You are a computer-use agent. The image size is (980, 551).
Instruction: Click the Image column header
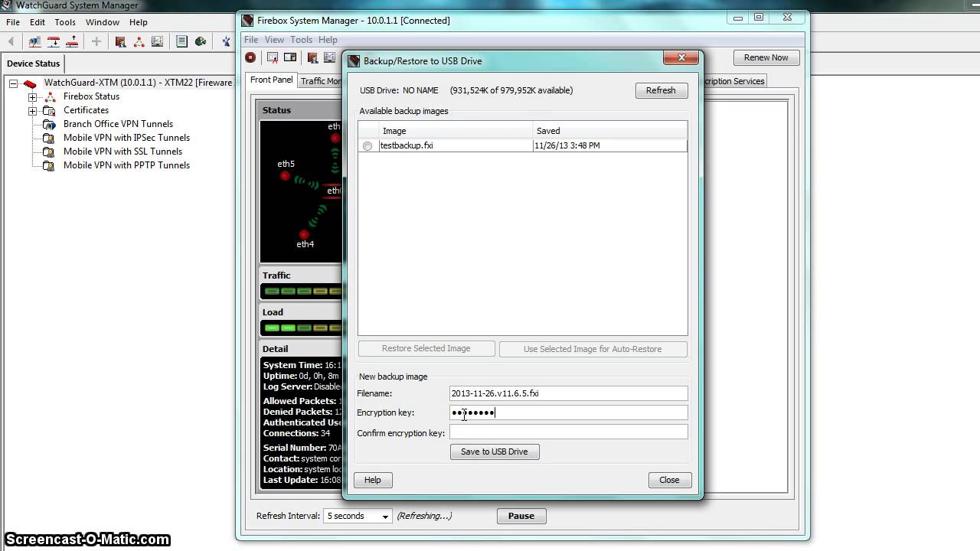[456, 131]
